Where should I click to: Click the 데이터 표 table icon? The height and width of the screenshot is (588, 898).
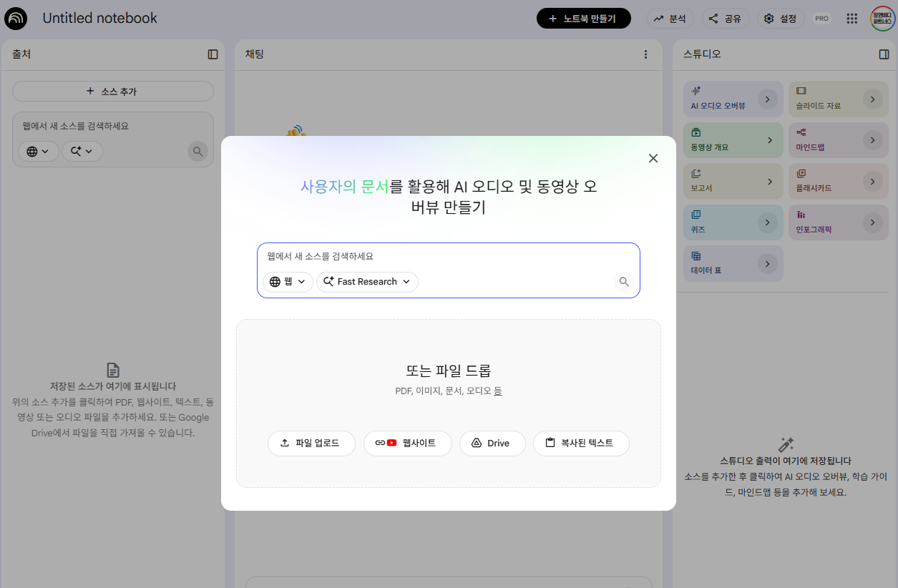(x=696, y=256)
